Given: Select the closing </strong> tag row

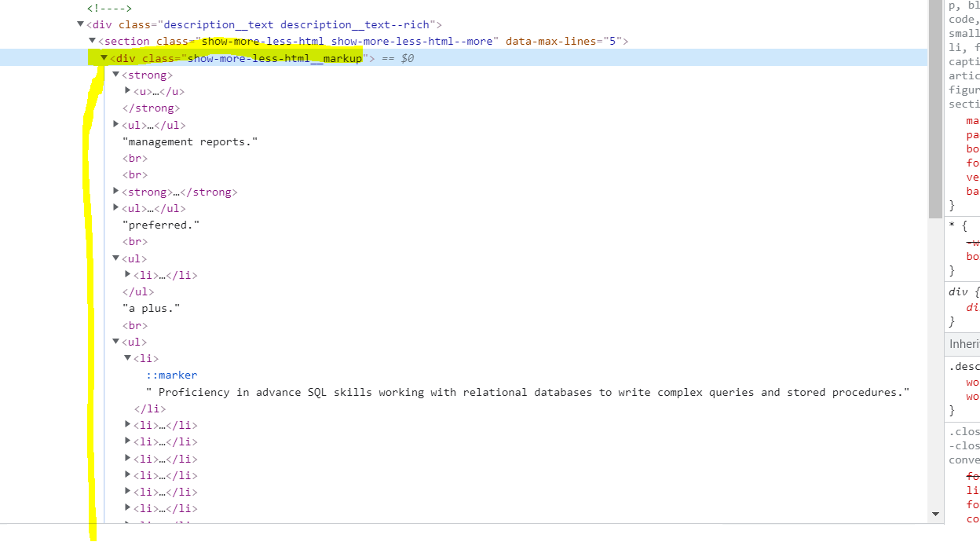Looking at the screenshot, I should click(151, 108).
